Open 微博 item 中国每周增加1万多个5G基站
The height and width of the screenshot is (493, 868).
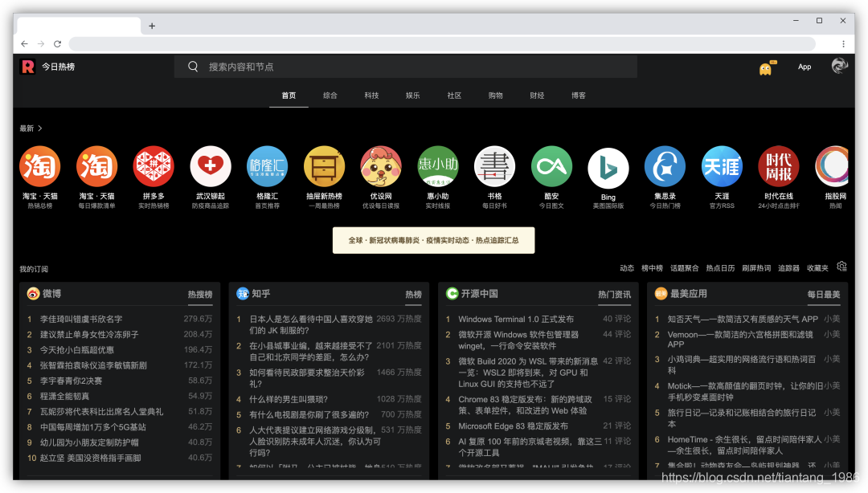point(93,427)
